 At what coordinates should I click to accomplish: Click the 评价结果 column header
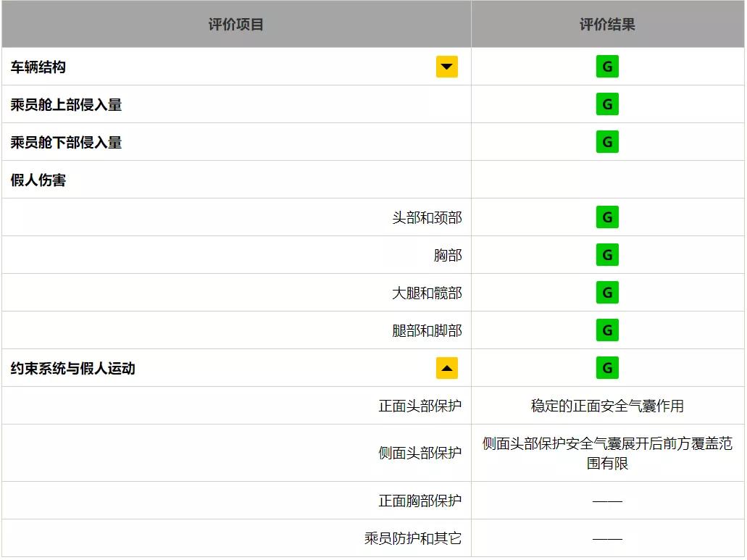click(x=609, y=23)
